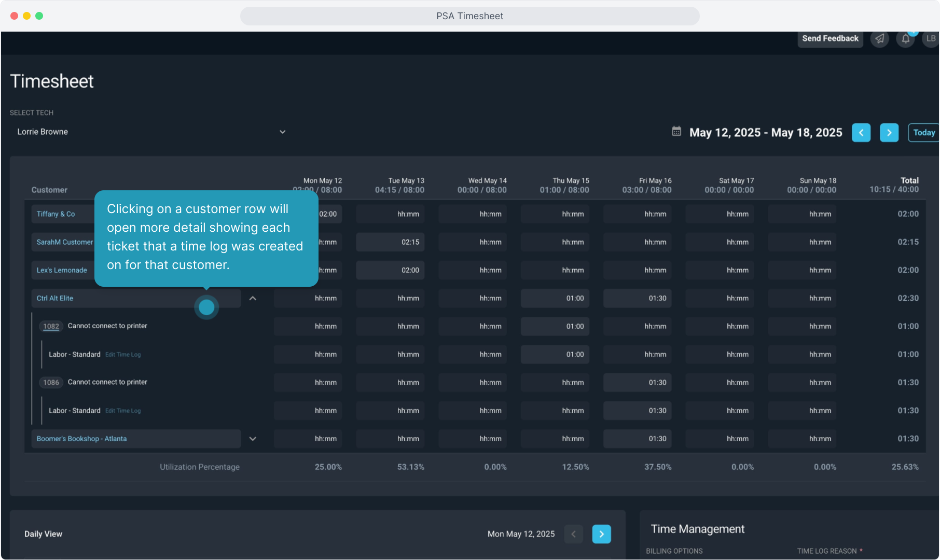The image size is (940, 560).
Task: Edit Time Log under ticket 1082
Action: 123,355
